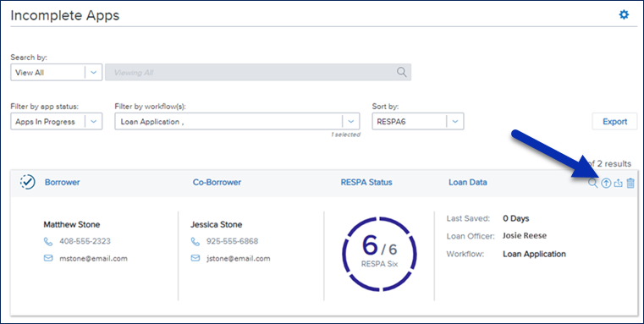This screenshot has height=324, width=644.
Task: Click Matthew Stone's email envelope icon
Action: tap(48, 258)
